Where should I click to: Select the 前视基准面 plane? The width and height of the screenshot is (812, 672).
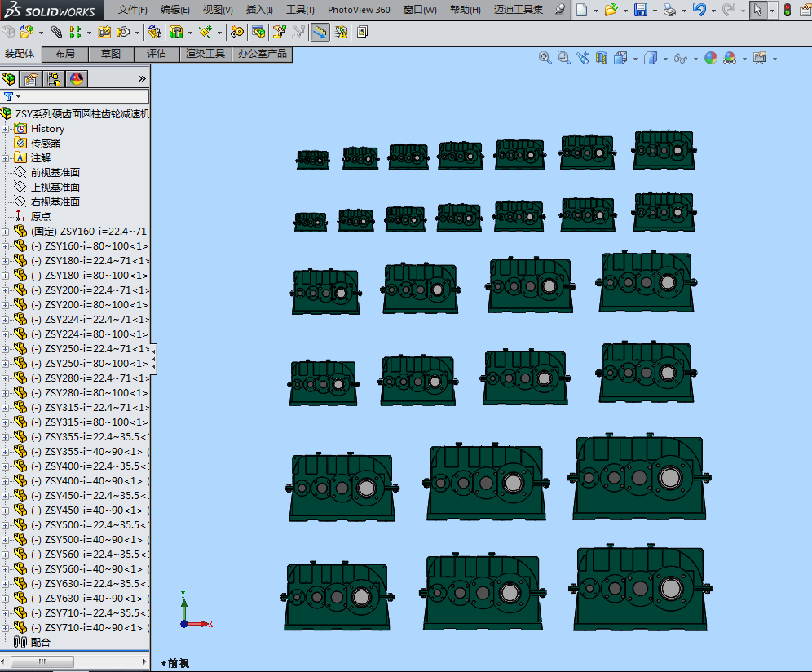click(55, 173)
